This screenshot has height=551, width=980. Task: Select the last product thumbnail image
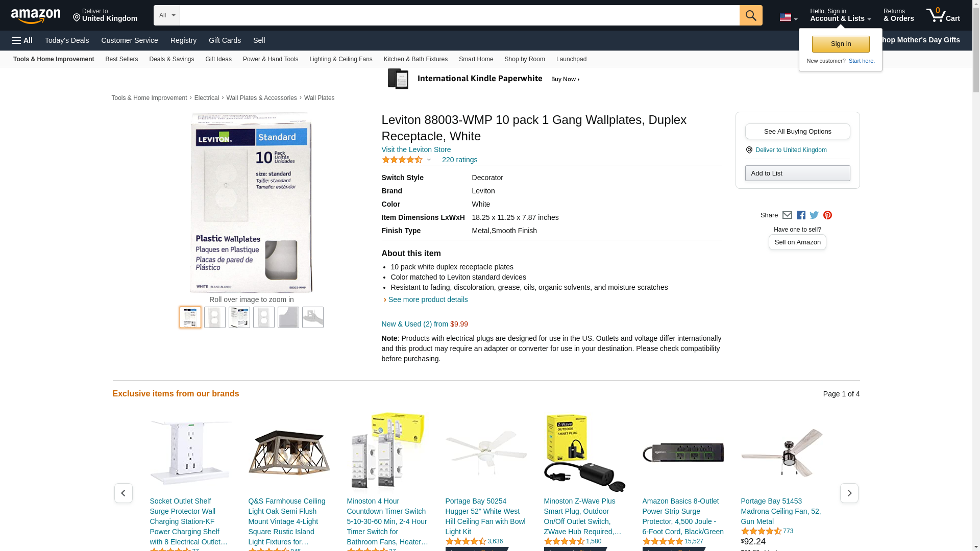click(x=312, y=317)
